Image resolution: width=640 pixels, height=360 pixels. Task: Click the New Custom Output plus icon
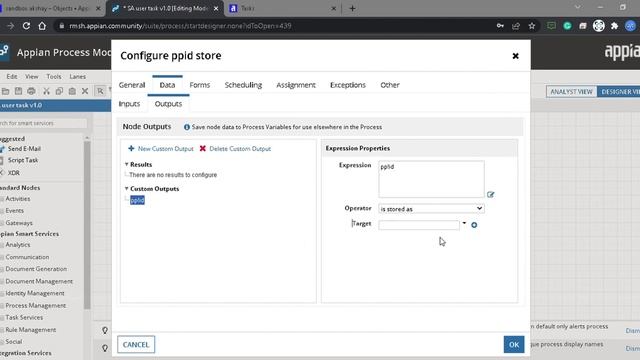point(131,149)
